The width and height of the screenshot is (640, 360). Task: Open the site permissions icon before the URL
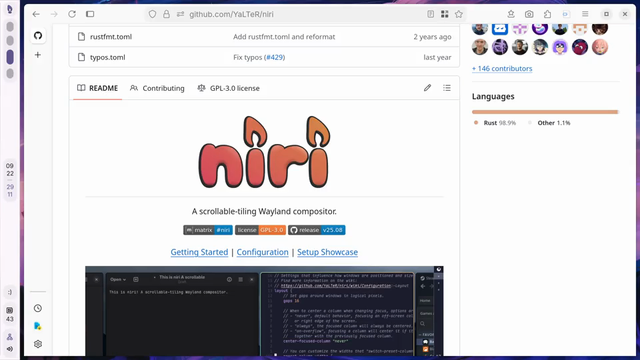click(180, 14)
